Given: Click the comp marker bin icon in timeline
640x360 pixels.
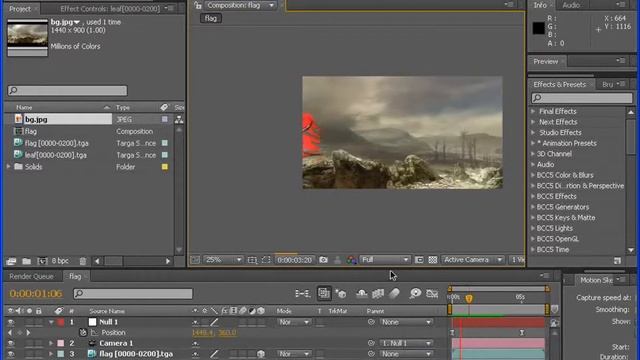Looking at the screenshot, I should point(554,309).
